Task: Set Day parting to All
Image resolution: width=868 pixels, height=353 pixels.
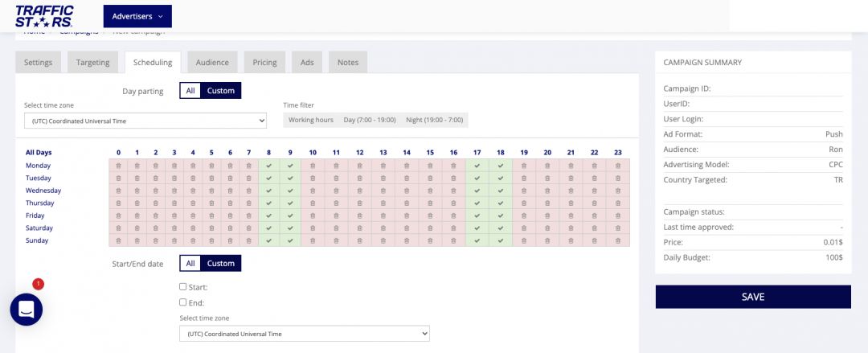Action: (190, 90)
